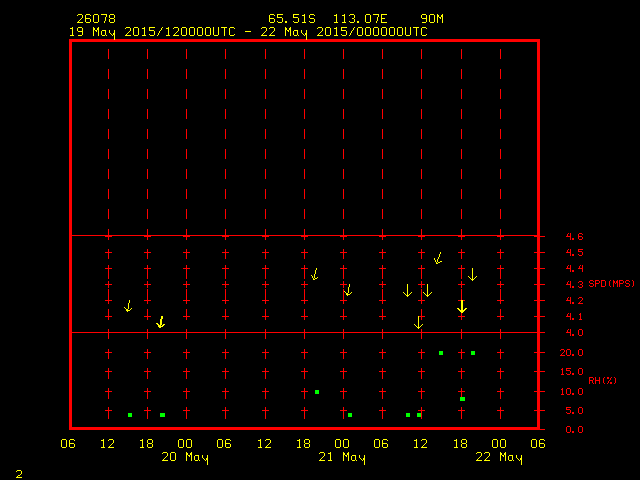Select the yellow arrow on the 4.0 line
Screen dimensions: 640x480
tap(418, 323)
